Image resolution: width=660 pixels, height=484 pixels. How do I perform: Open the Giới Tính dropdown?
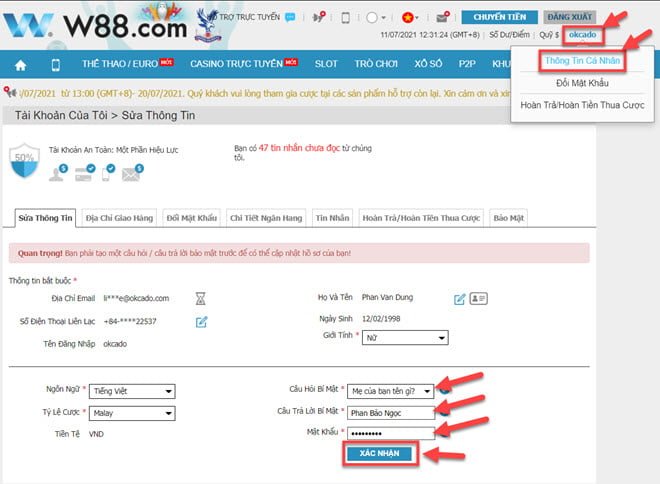[x=405, y=338]
